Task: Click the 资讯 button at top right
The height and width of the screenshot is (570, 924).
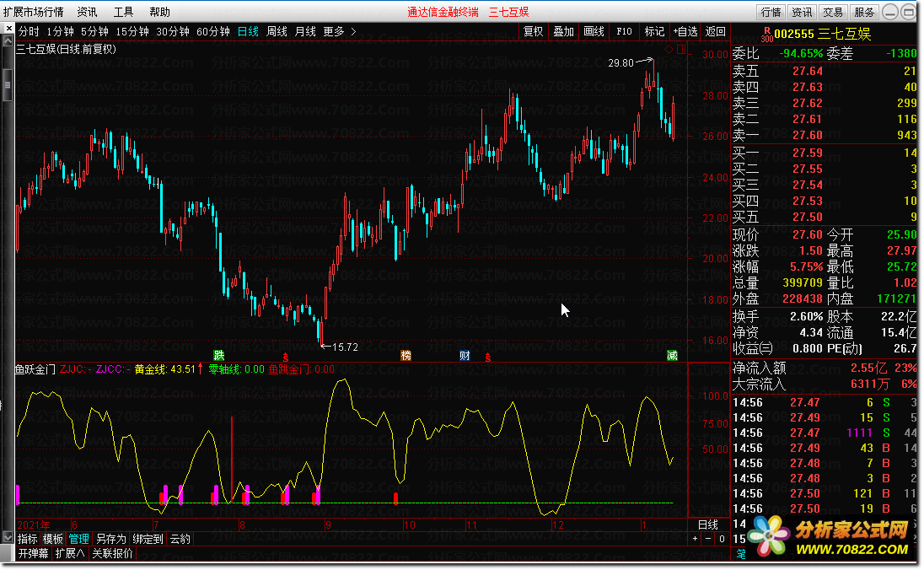Action: coord(802,12)
